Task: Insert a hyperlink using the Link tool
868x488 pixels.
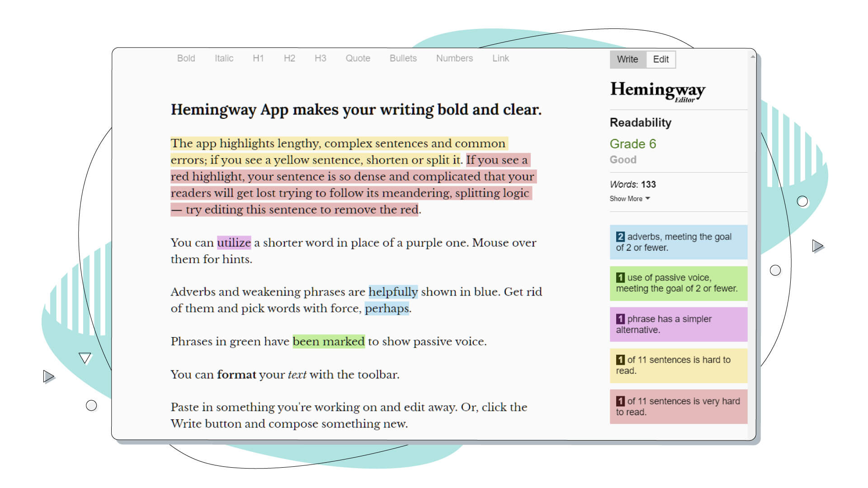Action: [500, 58]
